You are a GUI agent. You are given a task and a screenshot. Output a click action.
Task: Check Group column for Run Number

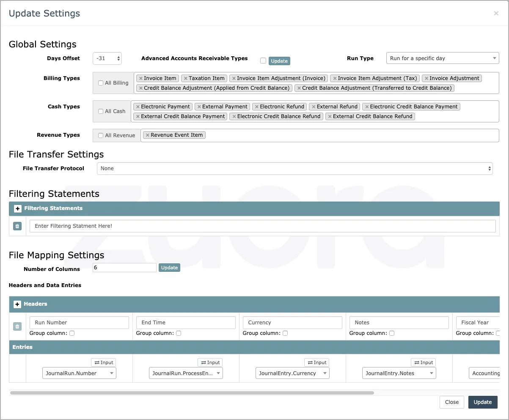pyautogui.click(x=72, y=333)
